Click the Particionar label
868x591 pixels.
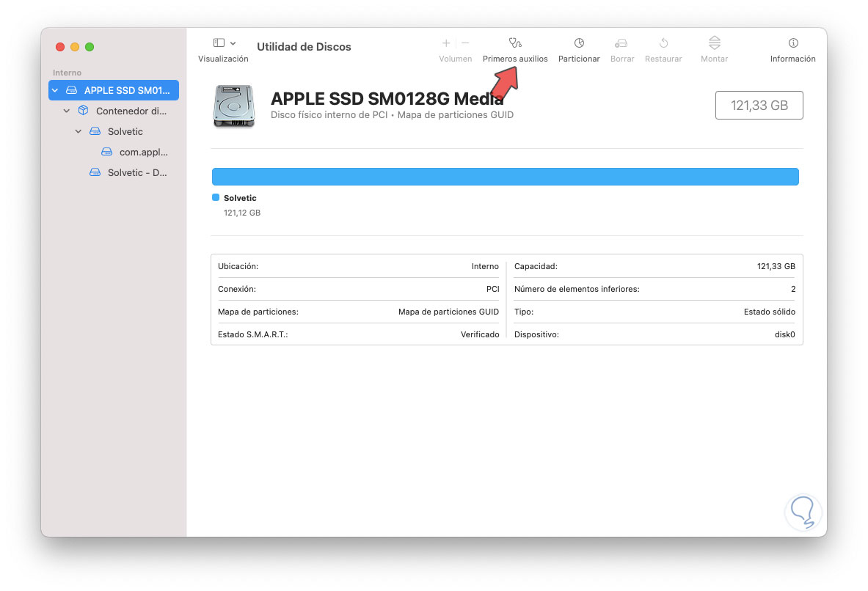click(x=579, y=59)
